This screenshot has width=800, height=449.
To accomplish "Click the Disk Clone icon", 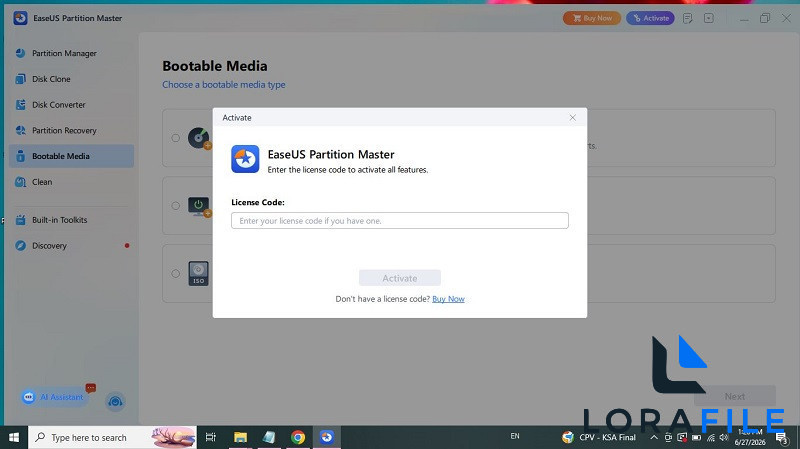I will (20, 79).
